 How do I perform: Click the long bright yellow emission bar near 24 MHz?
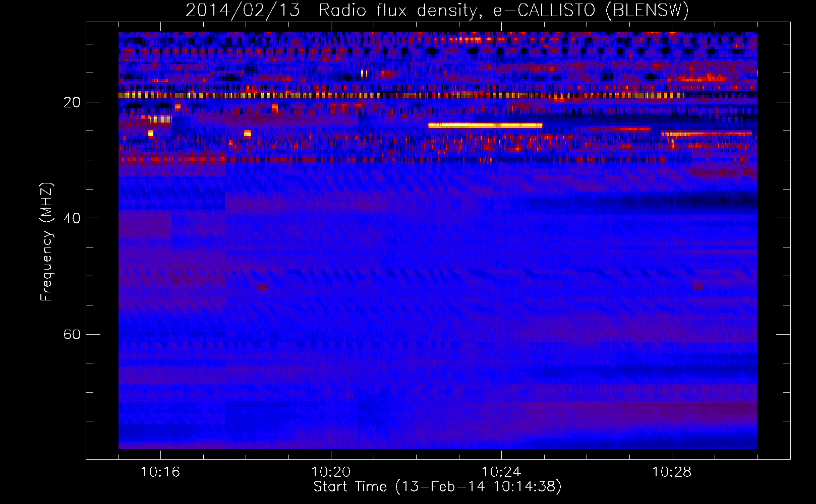(x=485, y=125)
